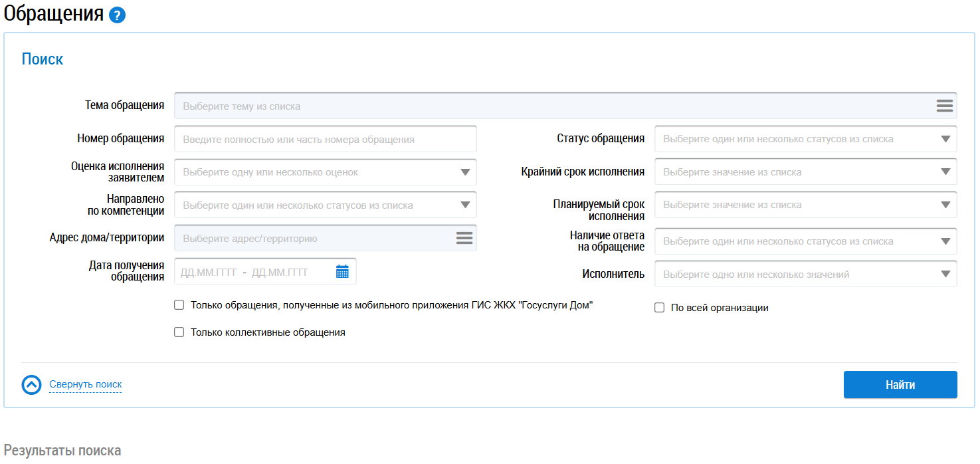
Task: Click the Тема обращения selection field
Action: point(551,106)
